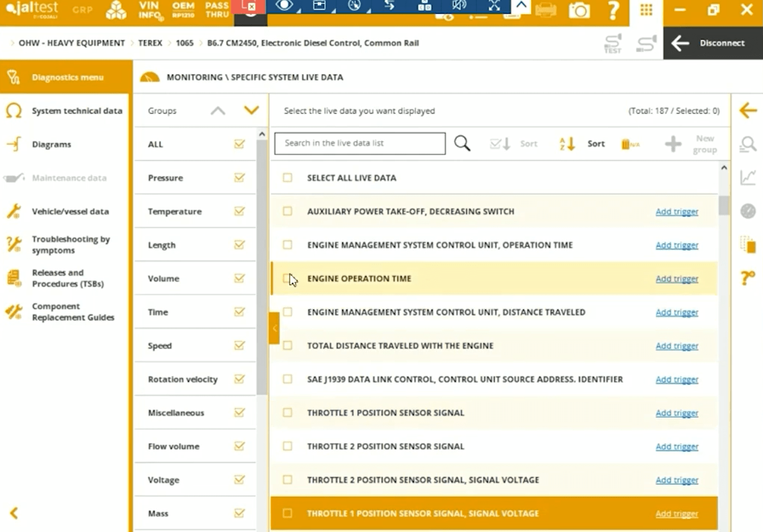Click the fullscreen expand arrows icon in the blue bar

pyautogui.click(x=494, y=6)
